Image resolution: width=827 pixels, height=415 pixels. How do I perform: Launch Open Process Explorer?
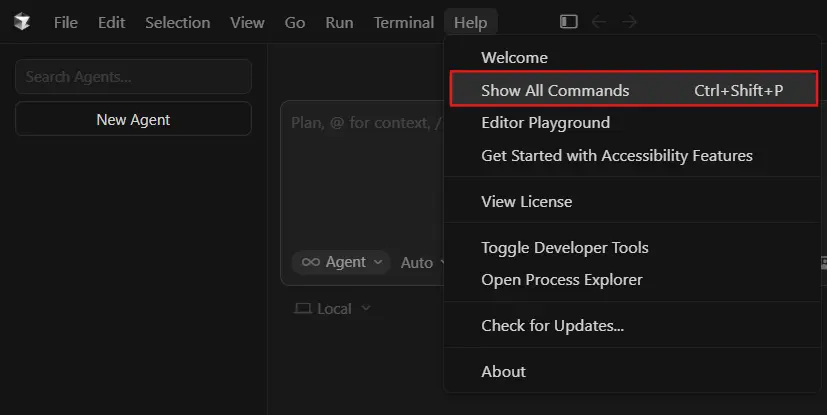click(x=561, y=280)
